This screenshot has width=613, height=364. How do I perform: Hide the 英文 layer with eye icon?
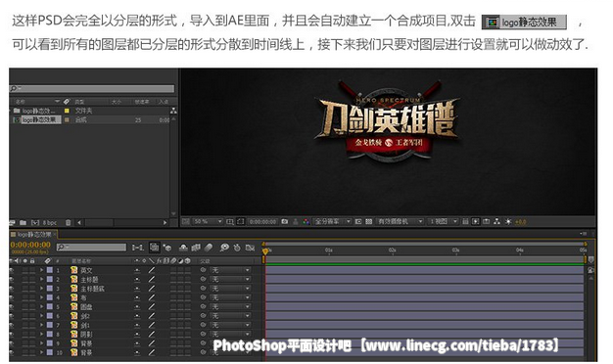point(11,270)
